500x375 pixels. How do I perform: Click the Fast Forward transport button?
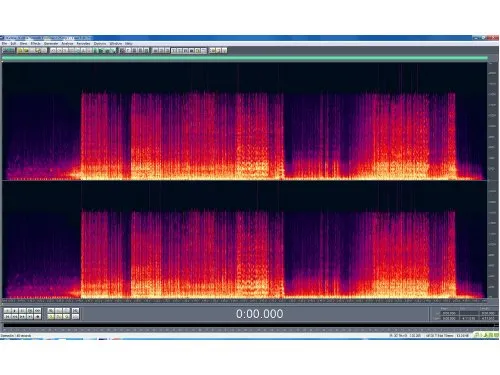coord(22,317)
